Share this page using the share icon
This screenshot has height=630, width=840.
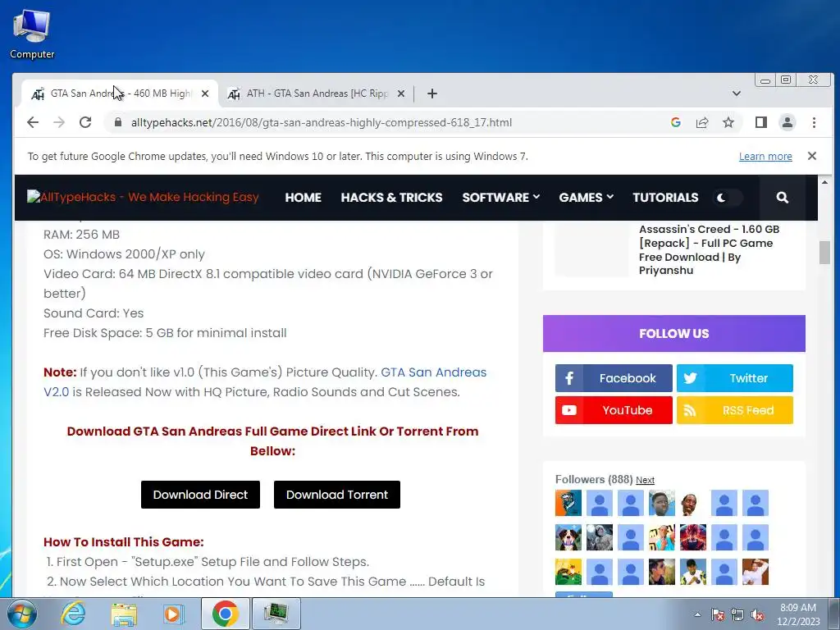702,122
